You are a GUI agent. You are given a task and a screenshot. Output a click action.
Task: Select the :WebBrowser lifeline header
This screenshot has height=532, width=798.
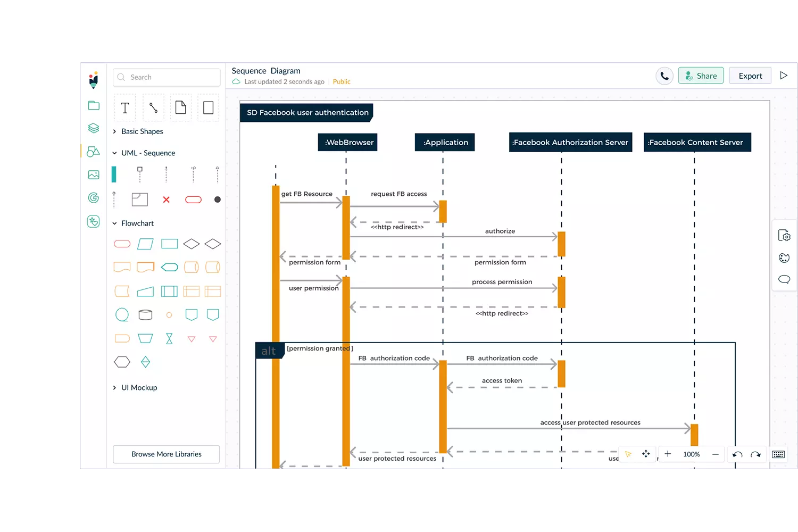coord(348,142)
